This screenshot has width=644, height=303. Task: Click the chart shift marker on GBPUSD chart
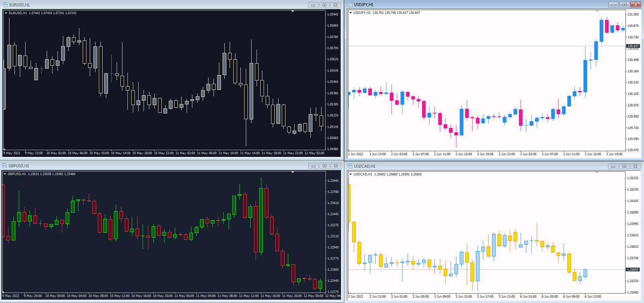[293, 172]
